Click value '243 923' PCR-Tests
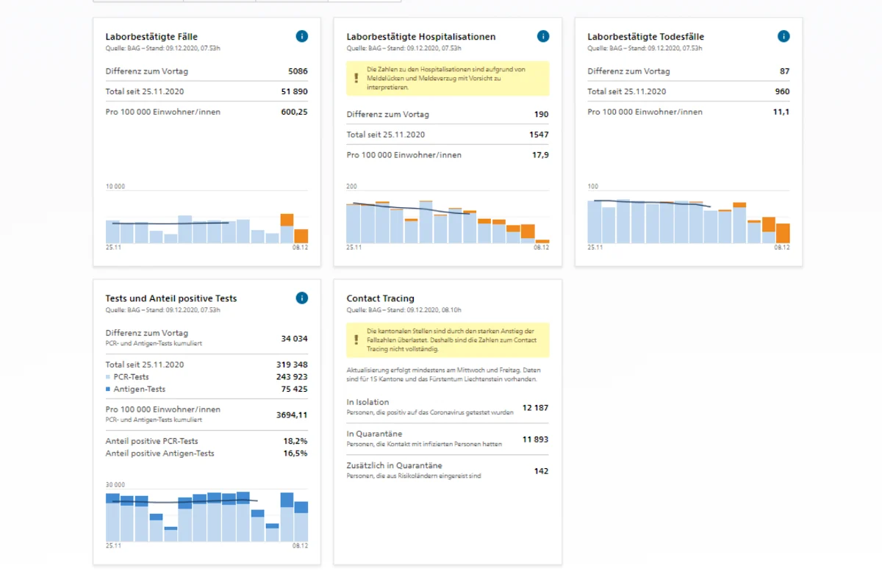Viewport: 882px width, 588px height. click(292, 376)
